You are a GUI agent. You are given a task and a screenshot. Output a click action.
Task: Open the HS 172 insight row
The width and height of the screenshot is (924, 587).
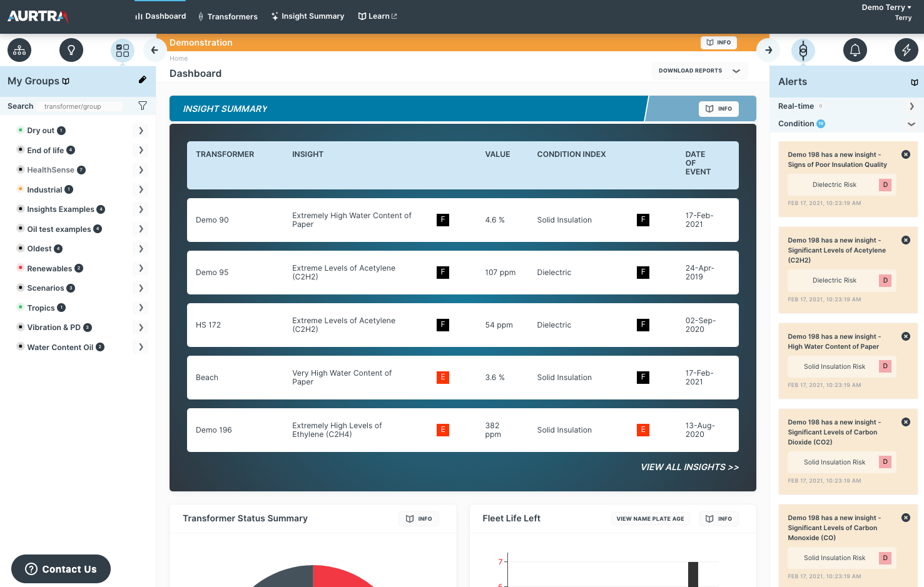click(462, 325)
